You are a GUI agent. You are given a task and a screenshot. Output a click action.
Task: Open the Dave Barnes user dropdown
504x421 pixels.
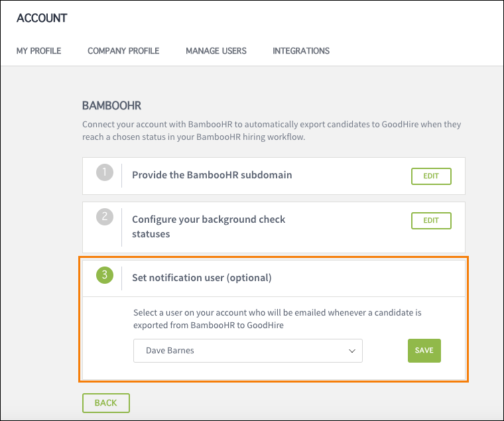tap(248, 351)
